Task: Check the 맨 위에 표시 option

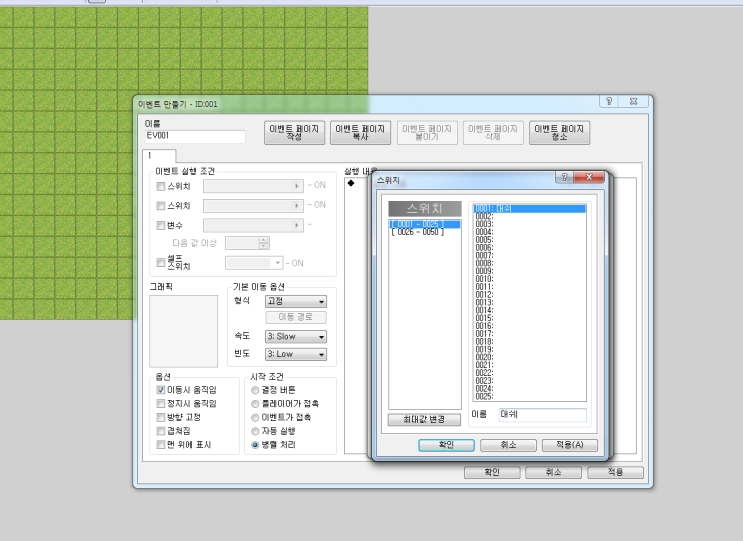Action: pos(161,444)
